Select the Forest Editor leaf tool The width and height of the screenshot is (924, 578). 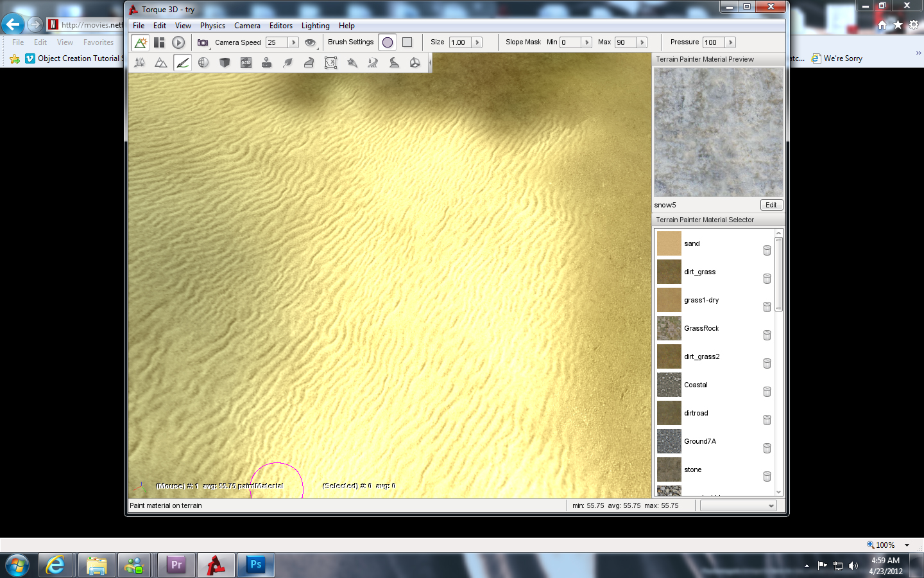(287, 62)
